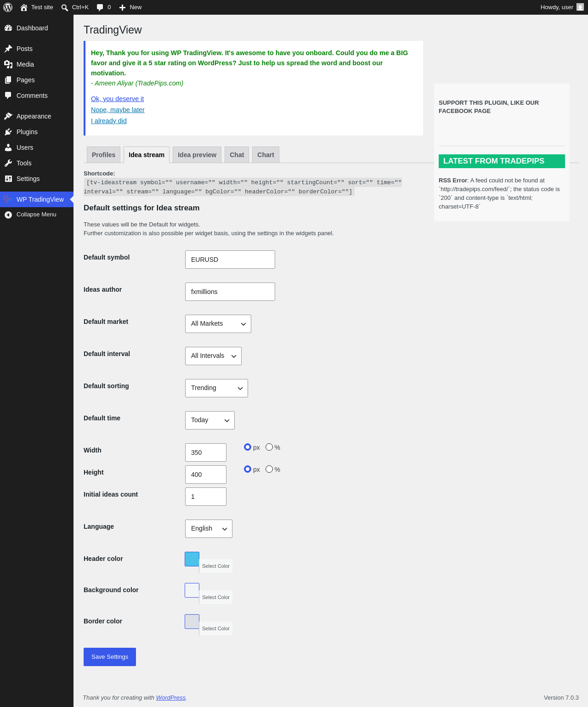The width and height of the screenshot is (588, 707).
Task: Click the Version 7.0.3 footer text
Action: click(x=561, y=697)
